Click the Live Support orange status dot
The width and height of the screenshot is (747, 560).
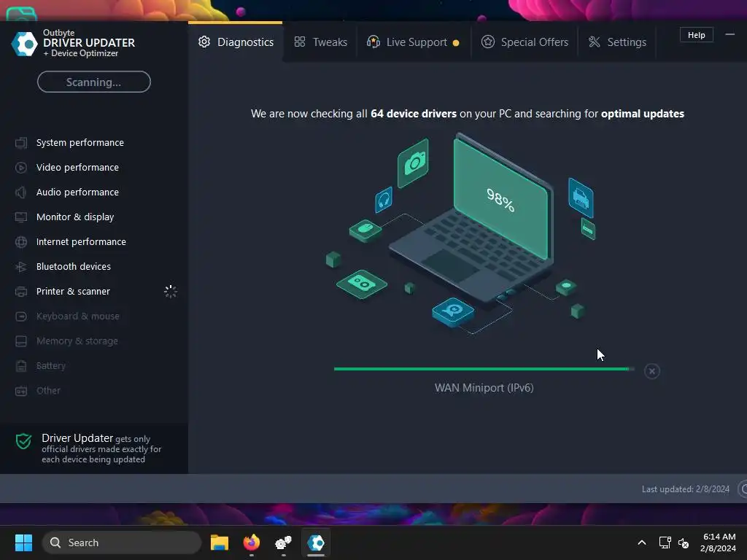coord(456,43)
